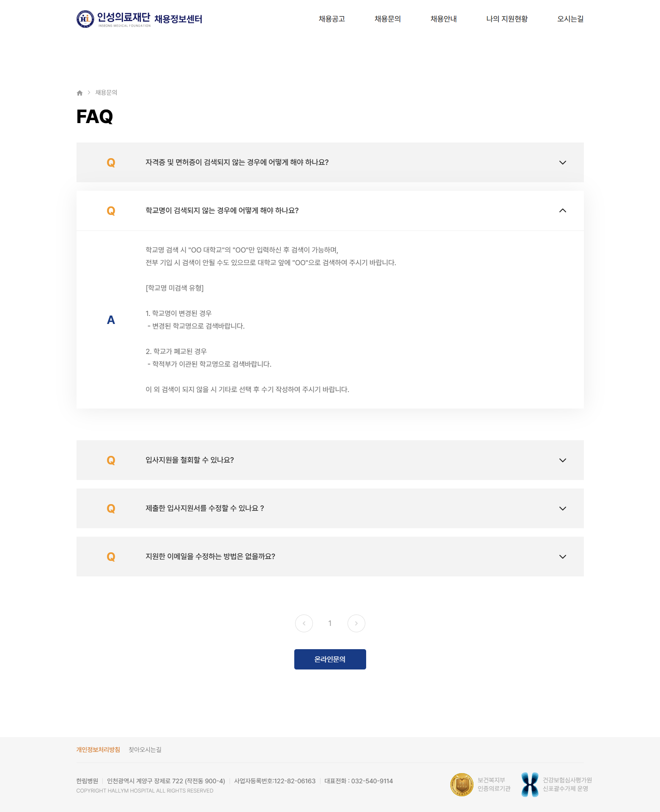Click the orange Q icon of the 입사지원 철회 question
Screen dimensions: 660x812
[111, 460]
